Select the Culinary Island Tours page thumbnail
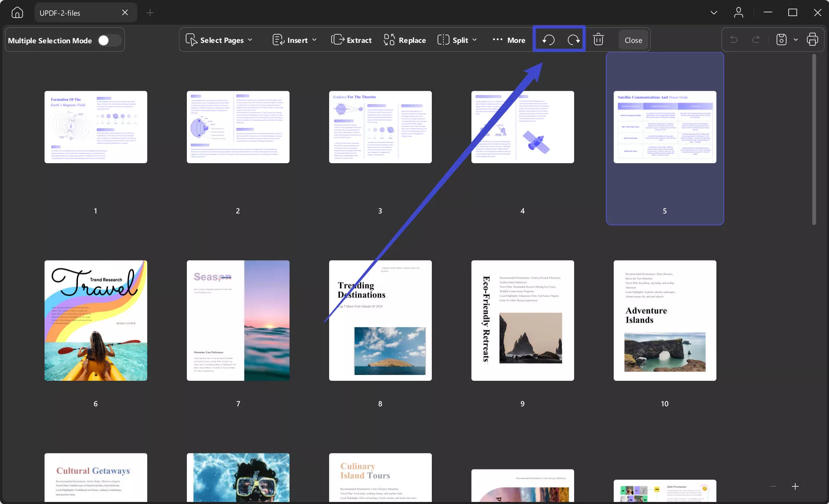This screenshot has width=829, height=504. coord(380,478)
